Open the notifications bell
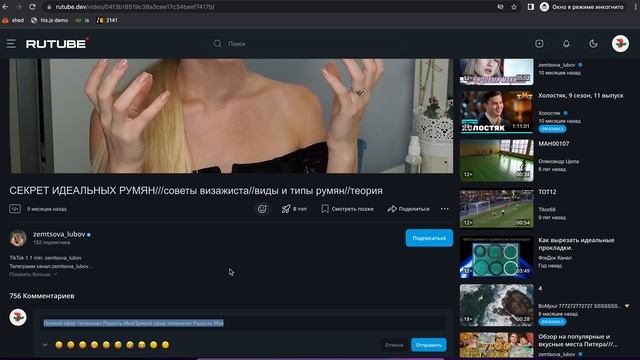Image resolution: width=640 pixels, height=360 pixels. pos(566,44)
